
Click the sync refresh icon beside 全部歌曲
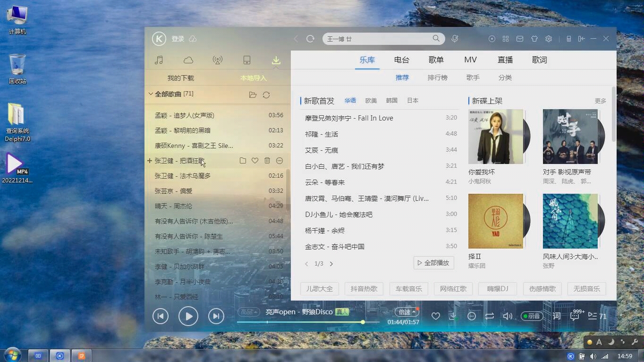(x=266, y=95)
